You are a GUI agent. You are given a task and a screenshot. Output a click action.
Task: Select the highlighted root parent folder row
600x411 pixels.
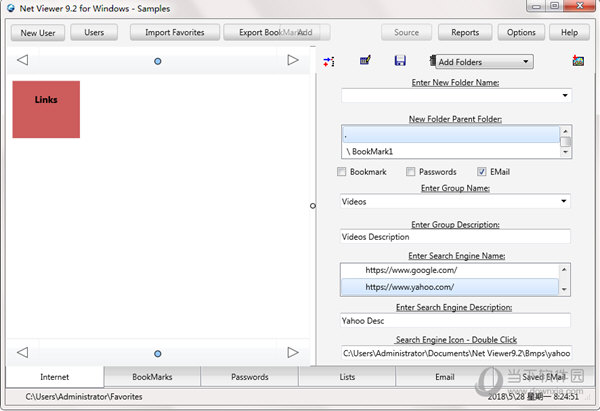pyautogui.click(x=450, y=134)
